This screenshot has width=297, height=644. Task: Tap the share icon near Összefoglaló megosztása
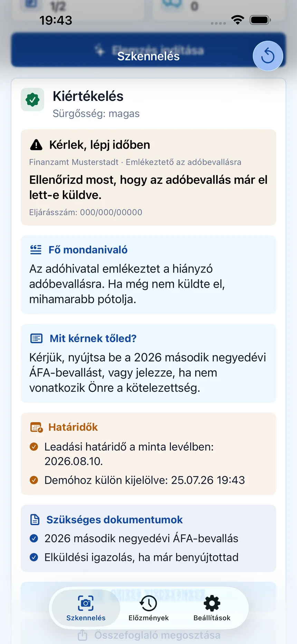[x=82, y=635]
